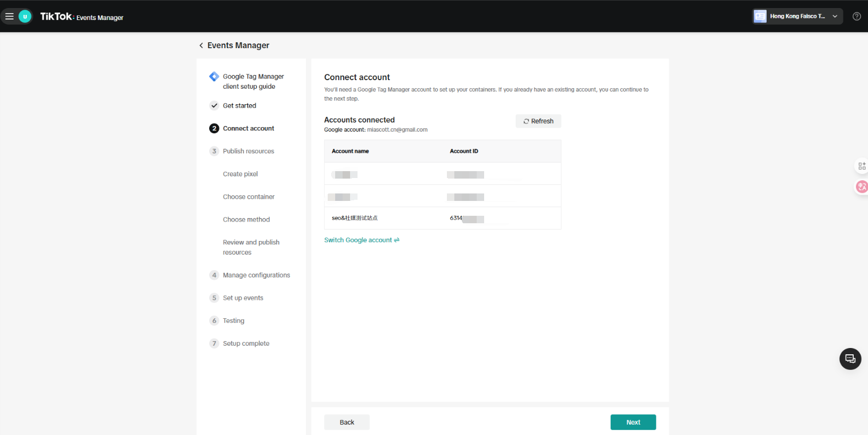Click the help question mark icon
This screenshot has width=868, height=435.
click(x=857, y=17)
